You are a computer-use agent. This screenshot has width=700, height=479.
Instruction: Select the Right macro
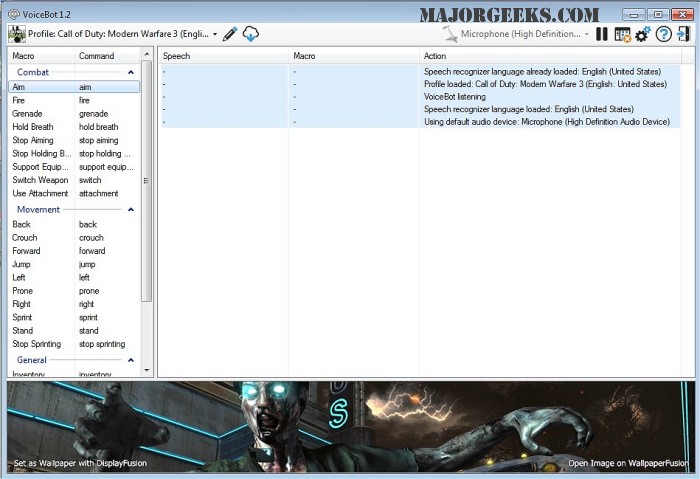pos(74,304)
